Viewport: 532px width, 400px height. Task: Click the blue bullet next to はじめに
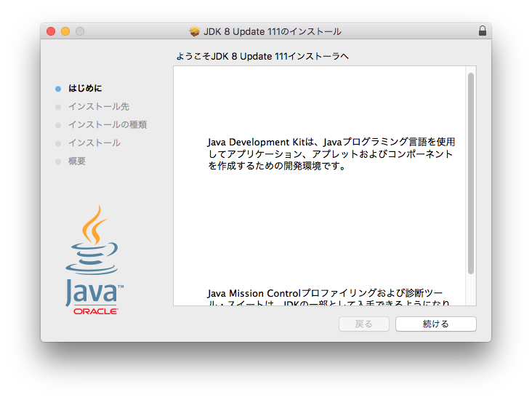pos(58,89)
